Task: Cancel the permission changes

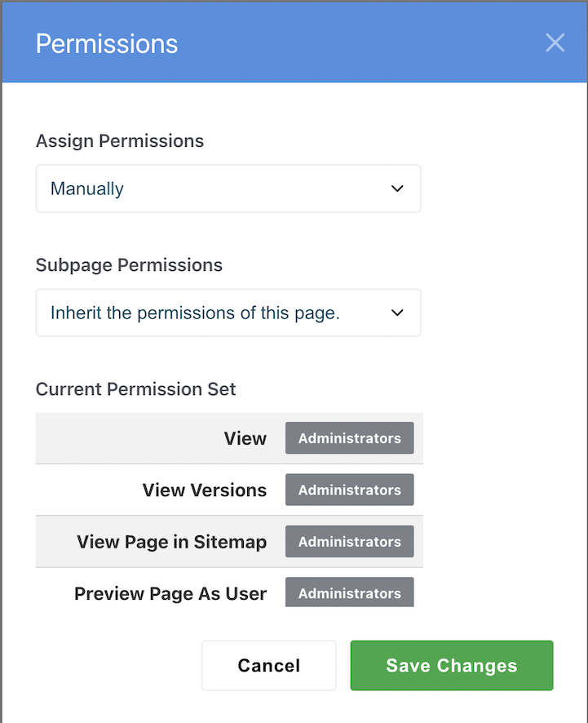Action: coord(268,665)
